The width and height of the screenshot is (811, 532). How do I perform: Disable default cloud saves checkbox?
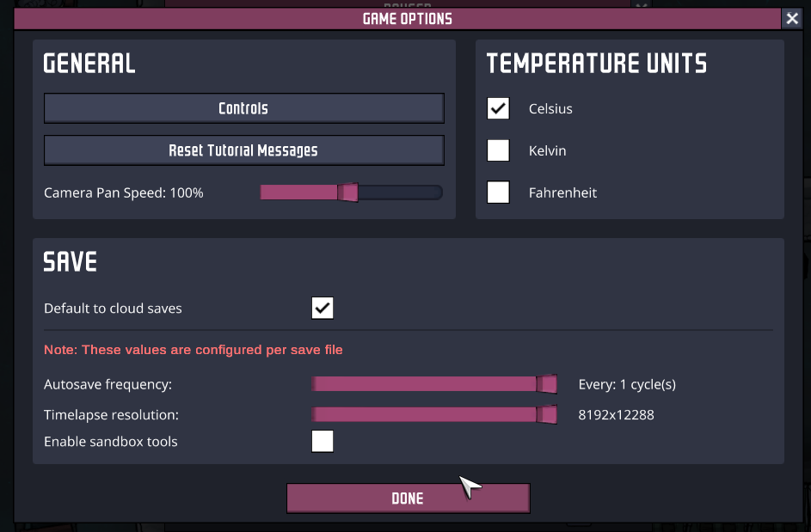click(x=323, y=308)
